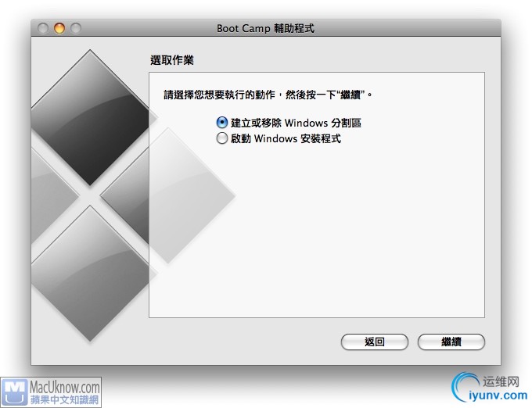Click the 選取作業 heading text
This screenshot has width=532, height=408.
coord(172,60)
